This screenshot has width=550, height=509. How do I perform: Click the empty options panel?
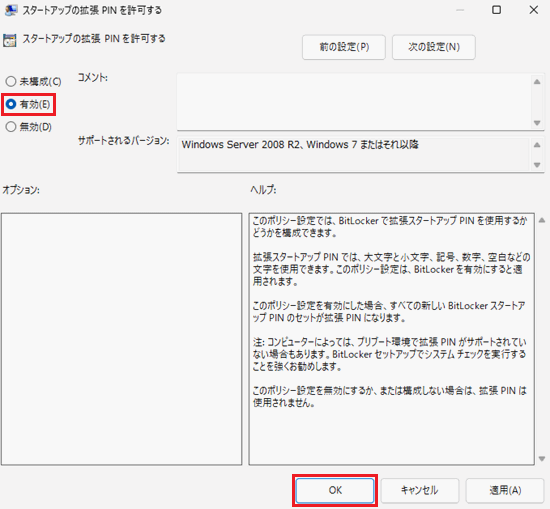(x=122, y=339)
